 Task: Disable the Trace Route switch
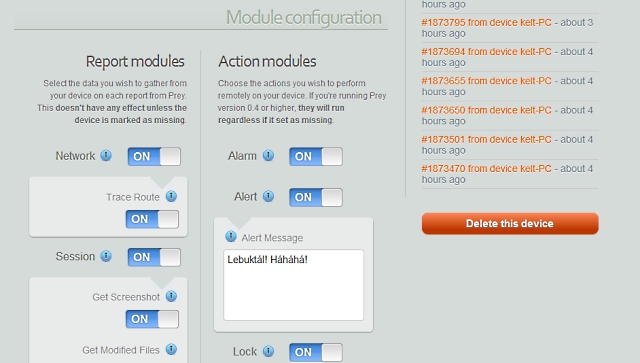152,219
